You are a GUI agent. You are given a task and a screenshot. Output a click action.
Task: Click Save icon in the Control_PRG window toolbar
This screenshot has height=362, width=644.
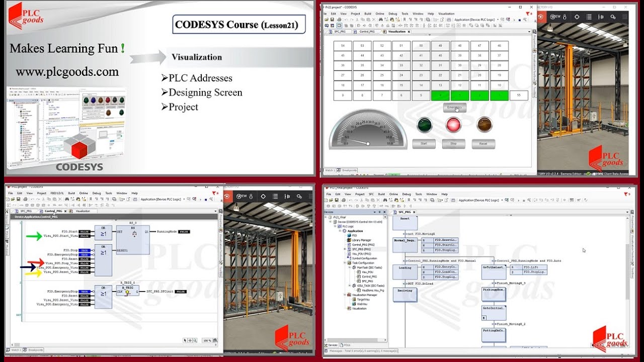tap(18, 199)
